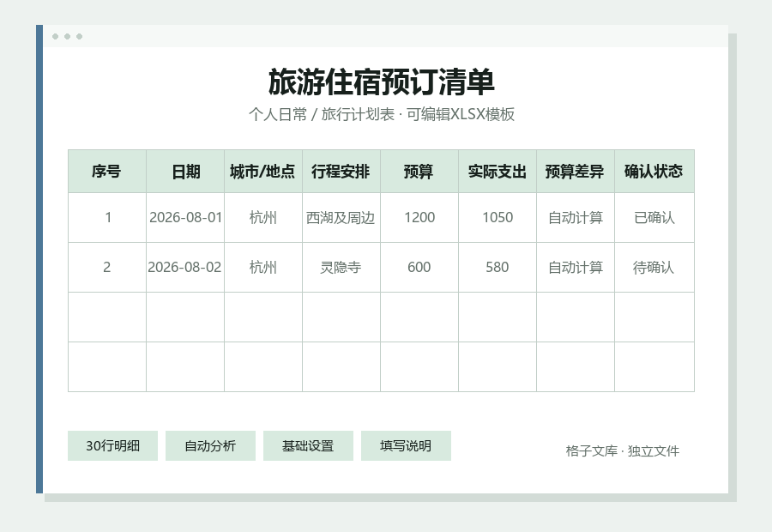Select the 预算 column header
This screenshot has width=772, height=532.
(x=419, y=172)
